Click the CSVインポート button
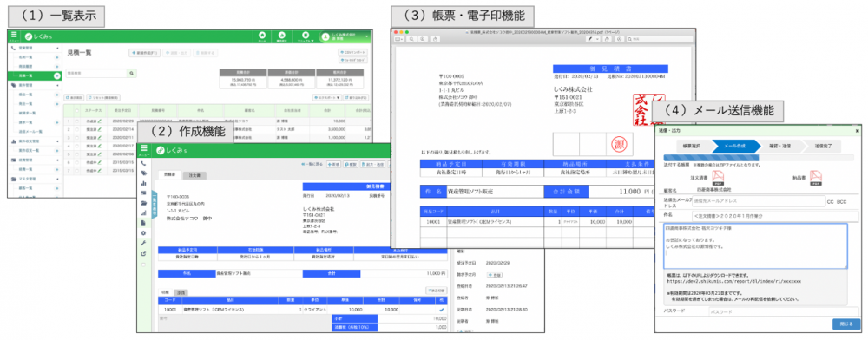The height and width of the screenshot is (340, 868). [352, 52]
